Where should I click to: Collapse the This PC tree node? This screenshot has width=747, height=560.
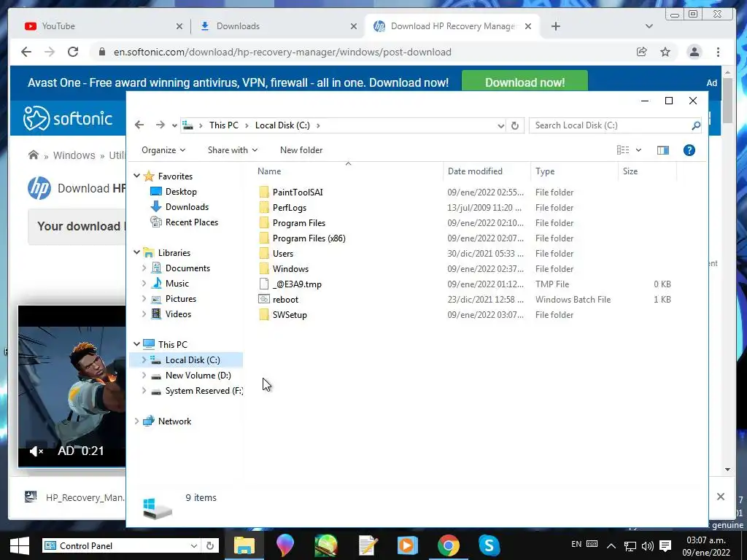pos(136,344)
